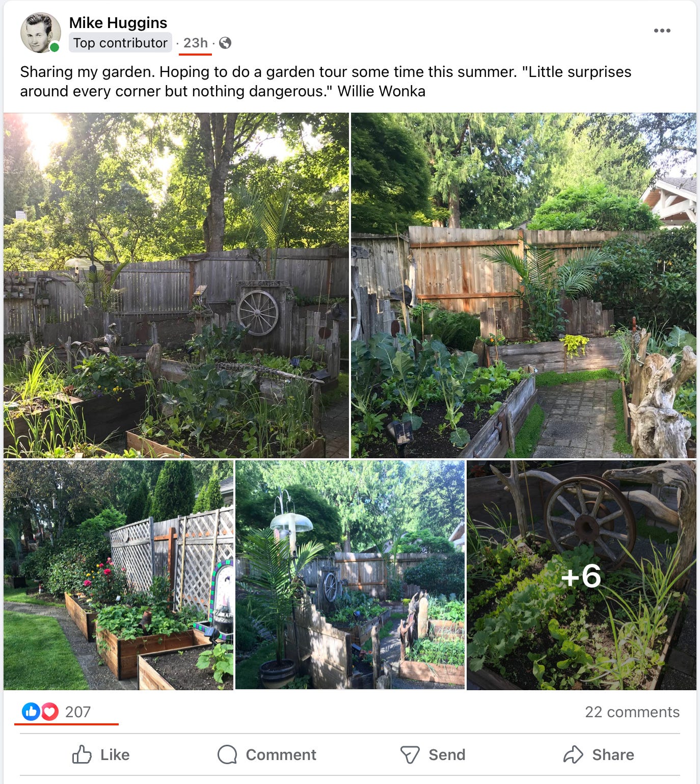Click the Send messenger icon
The width and height of the screenshot is (700, 784).
point(410,754)
